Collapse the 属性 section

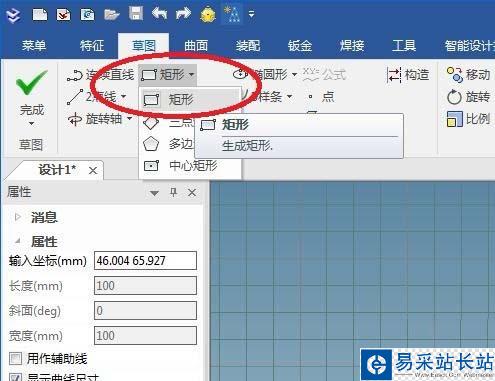pos(18,241)
